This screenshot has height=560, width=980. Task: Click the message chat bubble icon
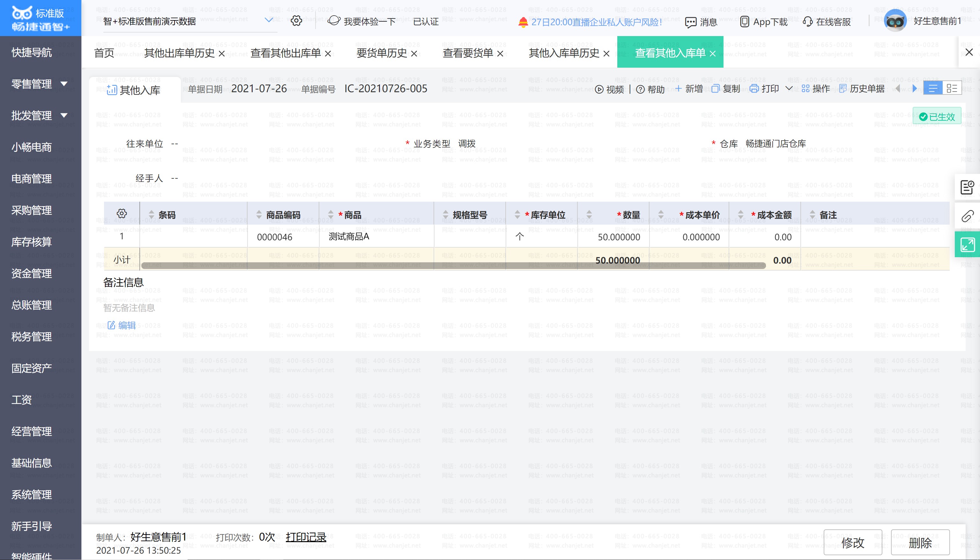point(691,22)
